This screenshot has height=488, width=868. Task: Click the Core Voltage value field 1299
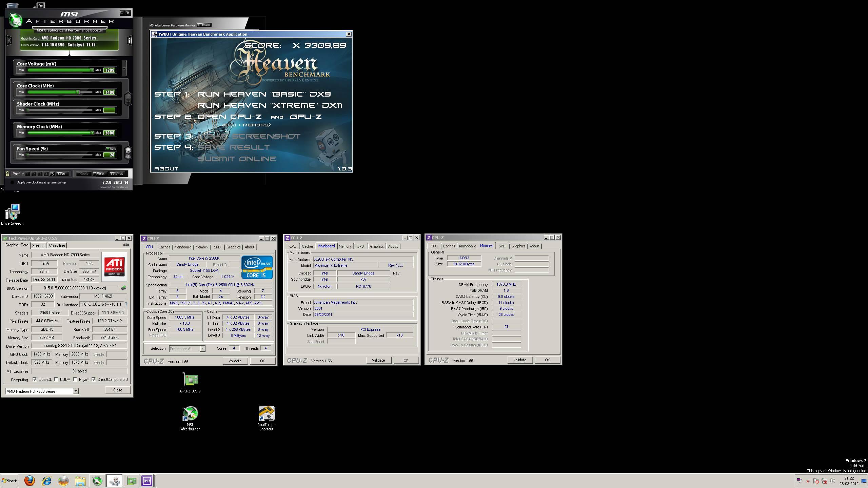coord(110,70)
